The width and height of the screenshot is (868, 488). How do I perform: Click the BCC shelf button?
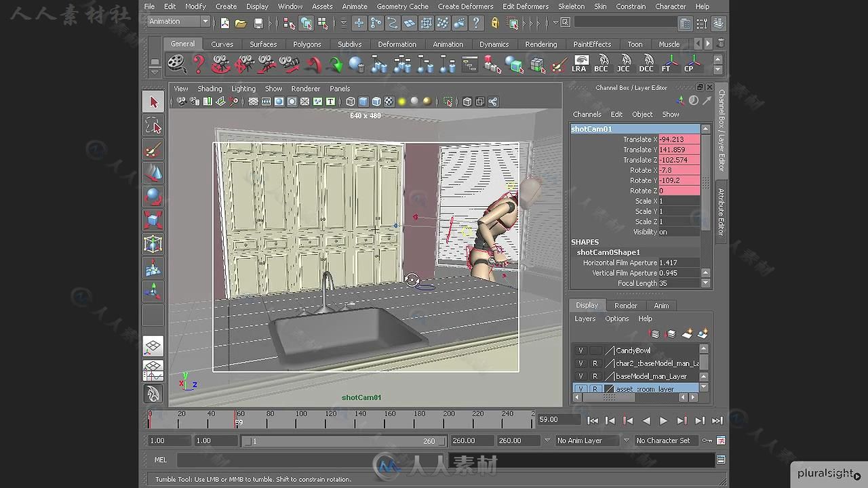coord(601,64)
